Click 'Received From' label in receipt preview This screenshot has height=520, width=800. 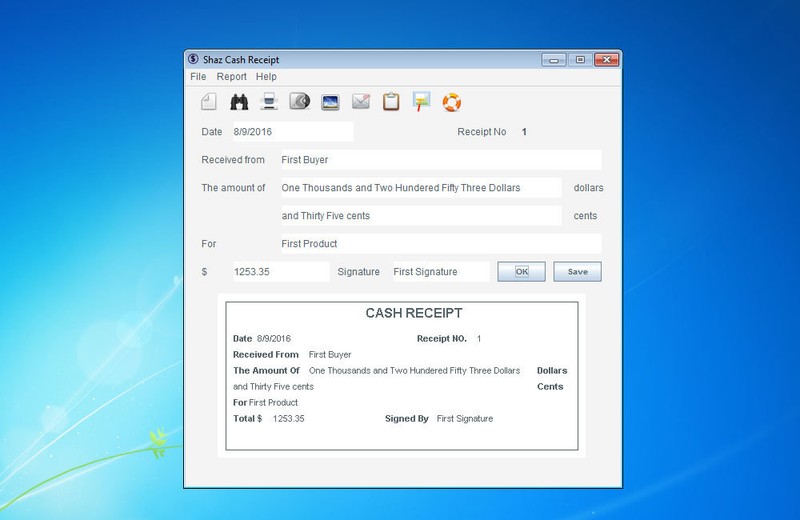(266, 354)
